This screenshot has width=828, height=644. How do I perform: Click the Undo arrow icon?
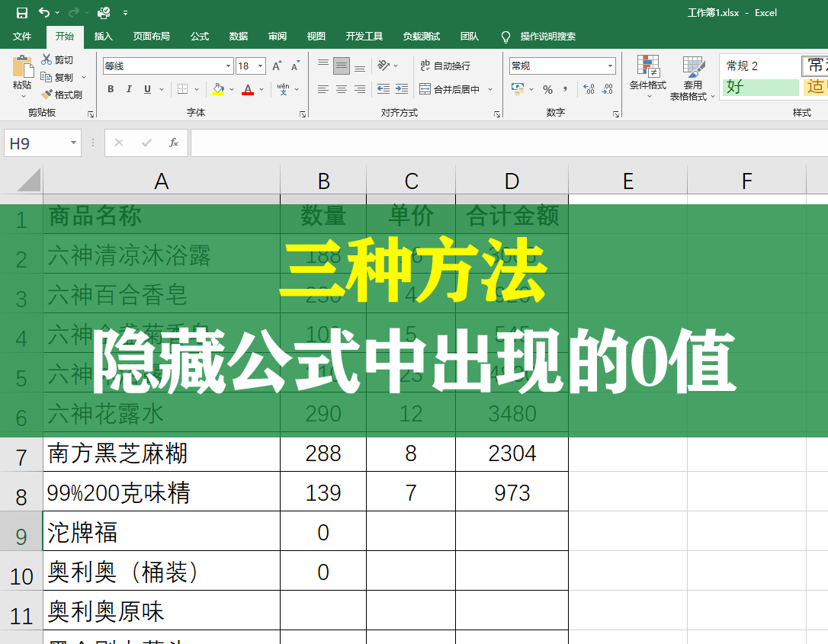pos(44,12)
